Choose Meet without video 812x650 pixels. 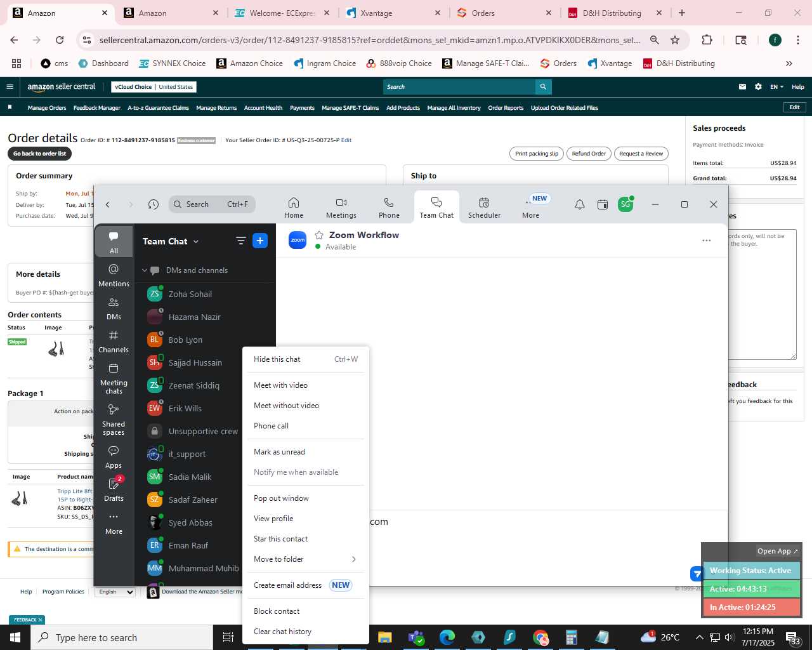pos(304,406)
